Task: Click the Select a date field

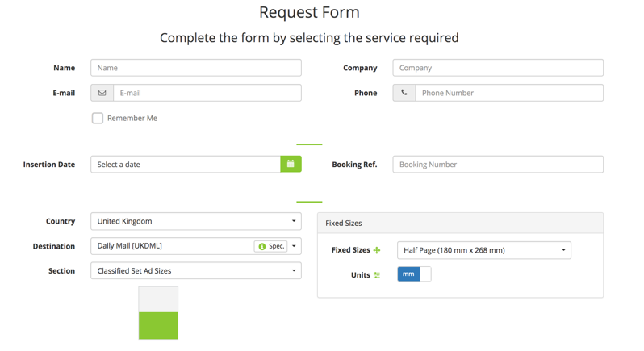Action: 186,165
